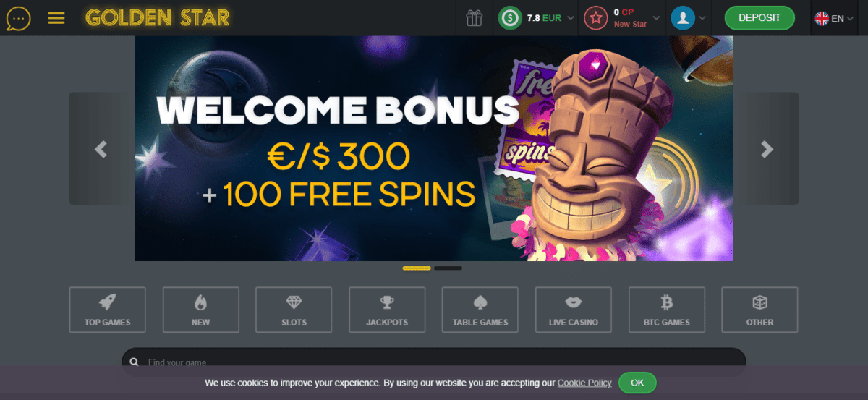
Task: Open the Live Casino lips category
Action: [x=574, y=310]
